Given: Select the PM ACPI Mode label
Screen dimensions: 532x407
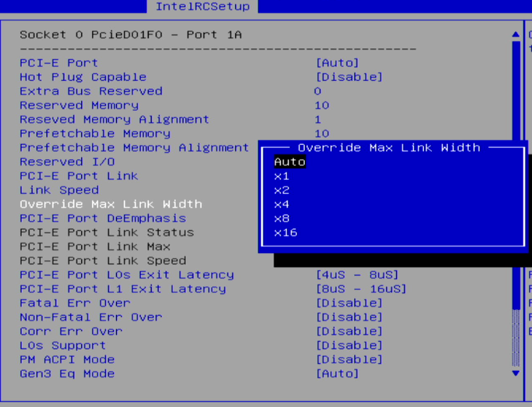Looking at the screenshot, I should (67, 359).
